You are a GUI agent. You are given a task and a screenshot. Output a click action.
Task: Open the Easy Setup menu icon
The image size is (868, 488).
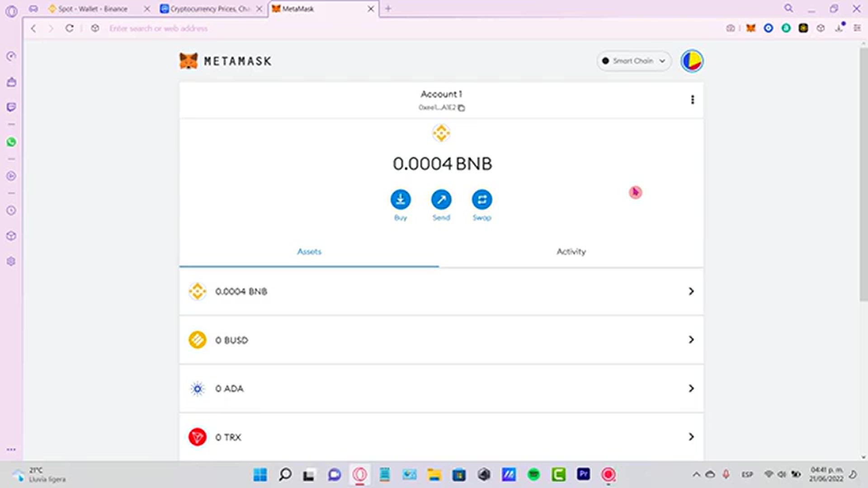point(857,28)
